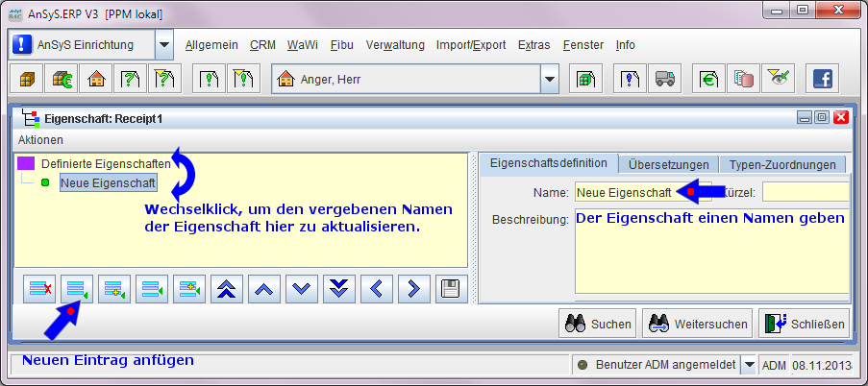This screenshot has width=868, height=386.
Task: Open the WaWi menu
Action: pos(303,45)
